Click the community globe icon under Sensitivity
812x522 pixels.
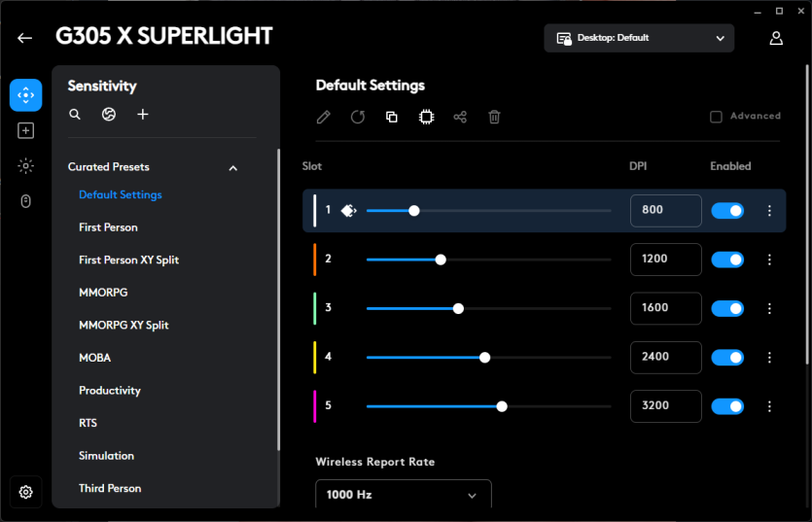(109, 115)
